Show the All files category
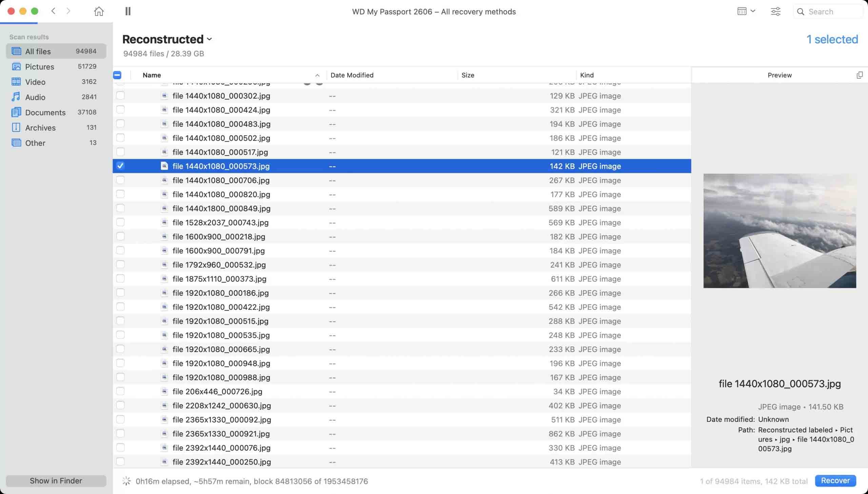Image resolution: width=868 pixels, height=494 pixels. coord(56,51)
